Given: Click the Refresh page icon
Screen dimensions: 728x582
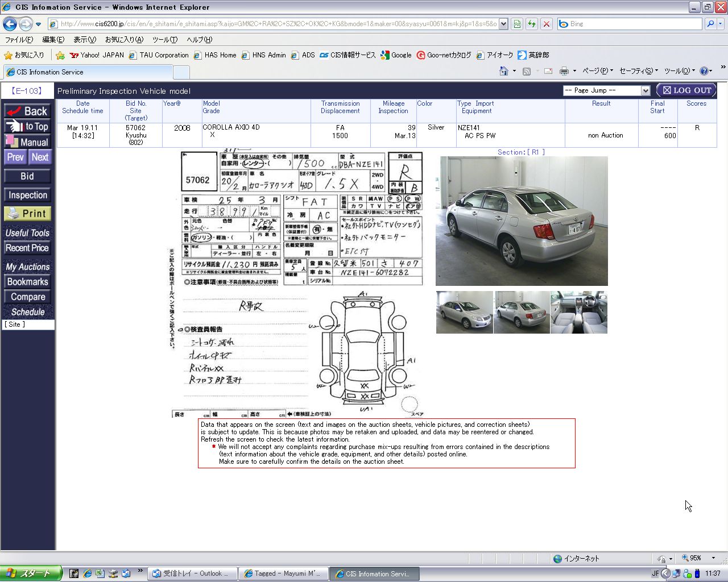Looking at the screenshot, I should (532, 24).
